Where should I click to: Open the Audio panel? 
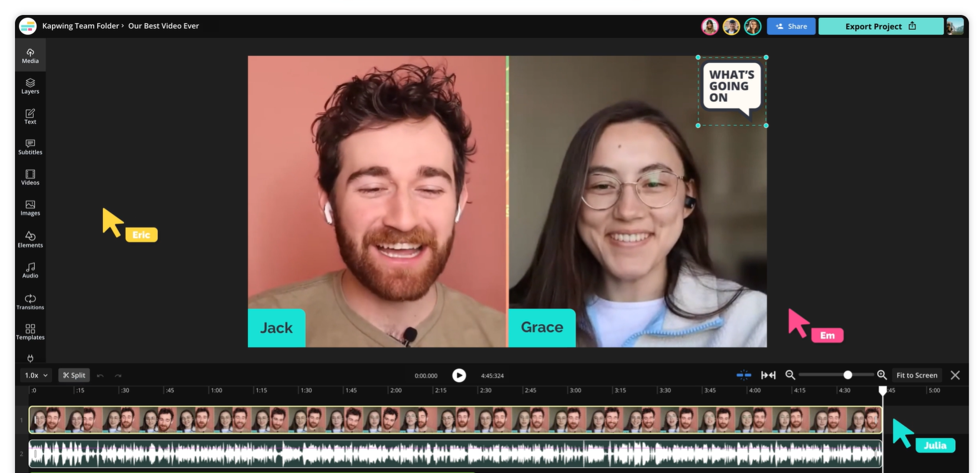[x=30, y=270]
